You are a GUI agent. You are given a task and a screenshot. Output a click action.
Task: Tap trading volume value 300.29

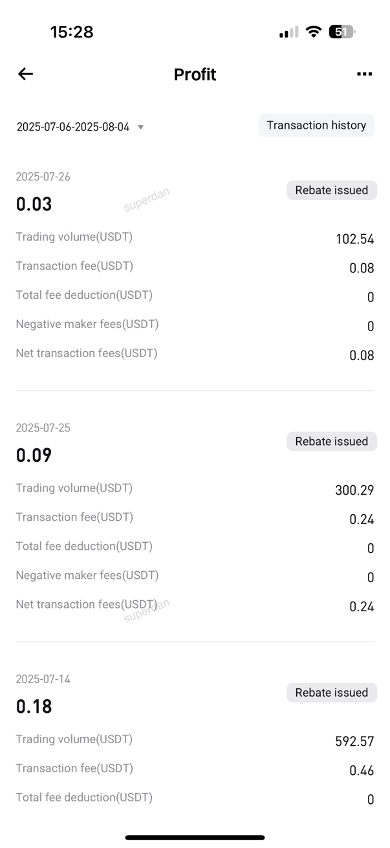click(x=354, y=491)
